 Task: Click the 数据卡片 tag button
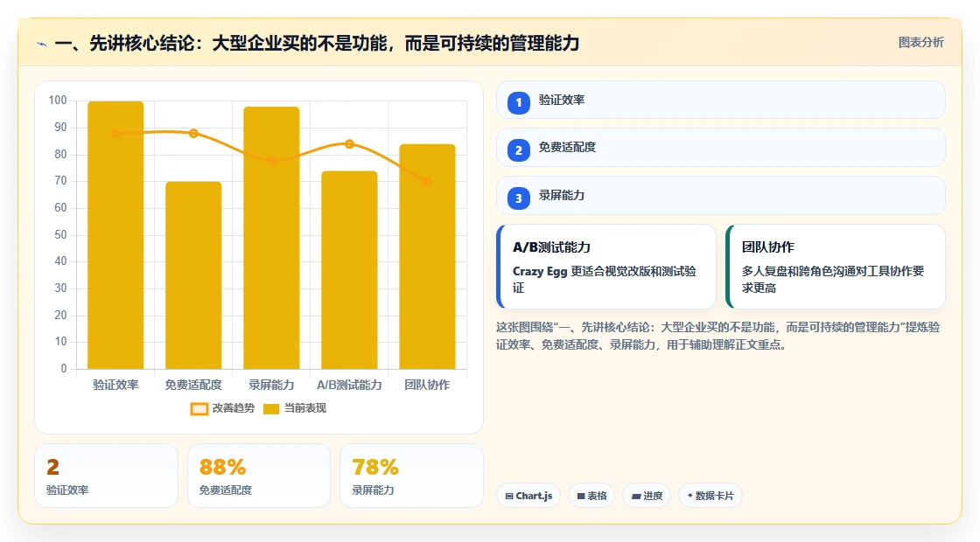710,496
